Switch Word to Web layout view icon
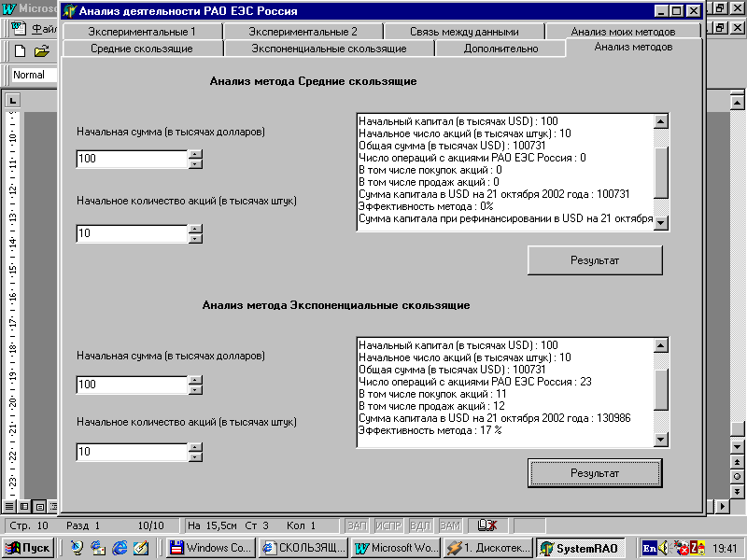The width and height of the screenshot is (747, 560). [24, 506]
